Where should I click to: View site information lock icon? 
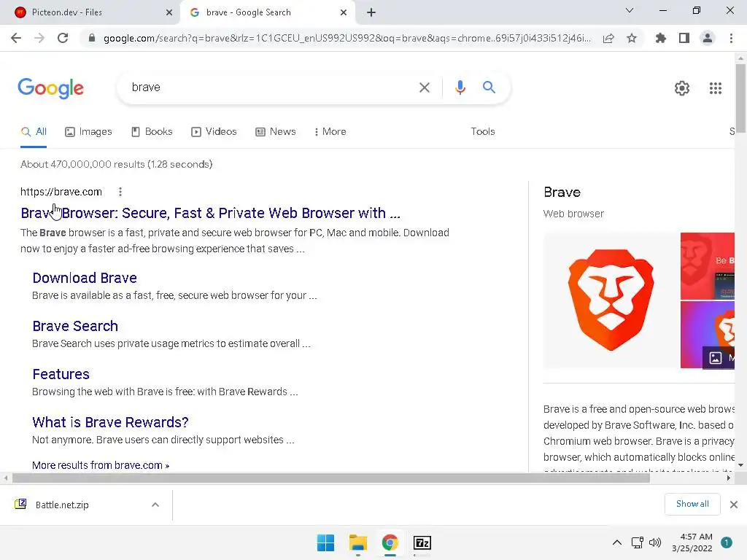[92, 38]
